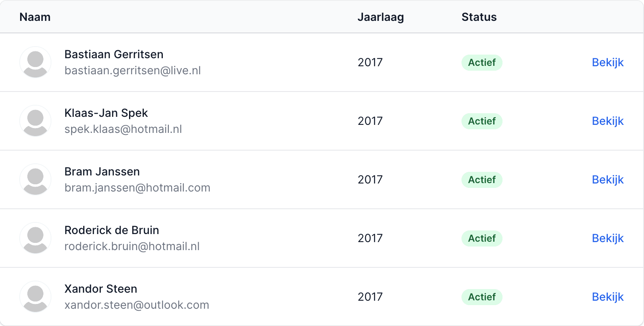
Task: Open Bekijk link for Klaas-Jan Spek
Action: [x=607, y=121]
